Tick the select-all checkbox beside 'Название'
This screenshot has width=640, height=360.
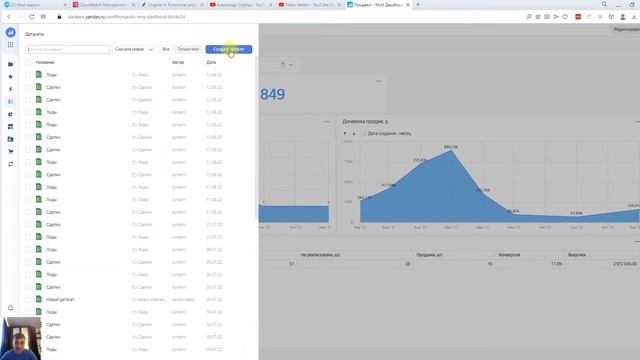(x=28, y=62)
